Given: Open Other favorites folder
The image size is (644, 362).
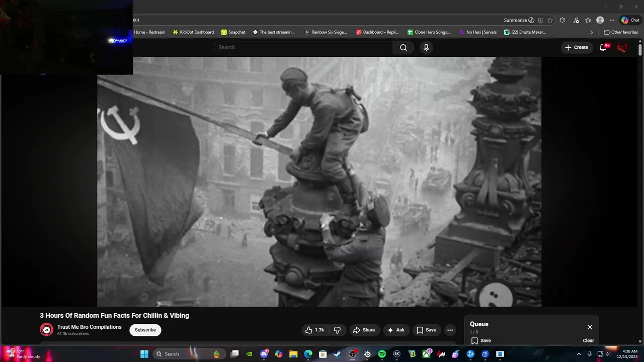Looking at the screenshot, I should tap(621, 32).
